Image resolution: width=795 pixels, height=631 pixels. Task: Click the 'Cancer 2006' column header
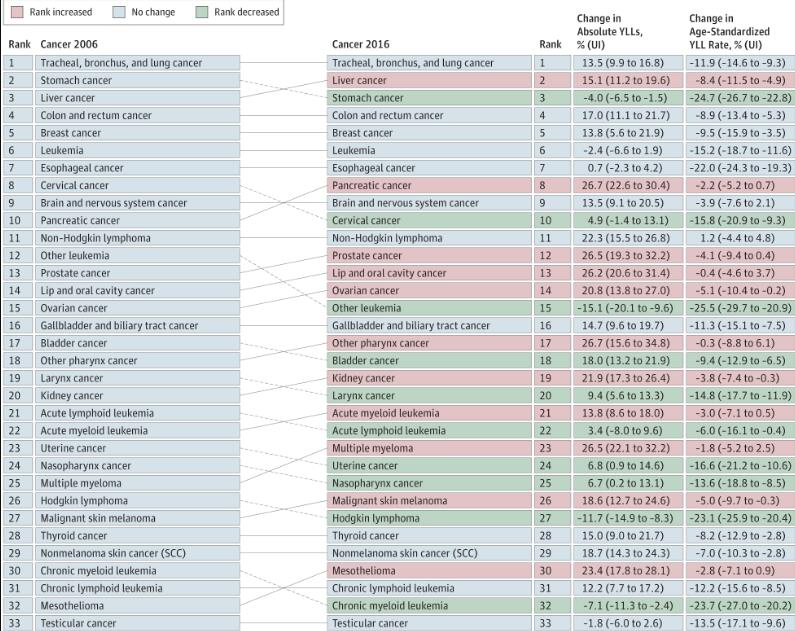pos(71,44)
